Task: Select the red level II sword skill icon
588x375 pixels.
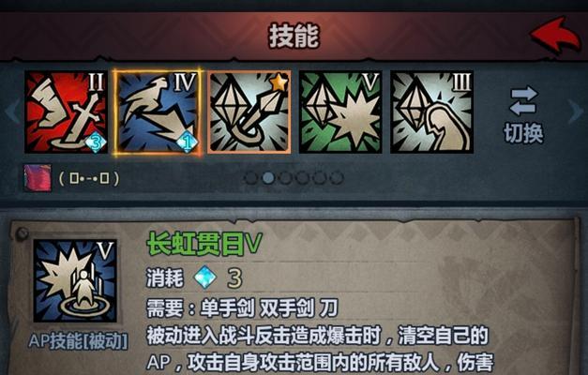Action: coord(66,112)
